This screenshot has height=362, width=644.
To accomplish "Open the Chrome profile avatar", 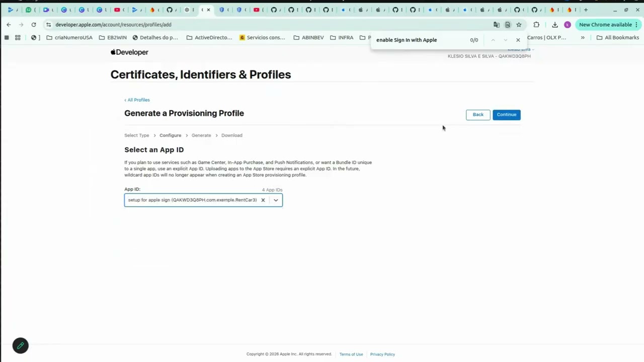I will [568, 25].
